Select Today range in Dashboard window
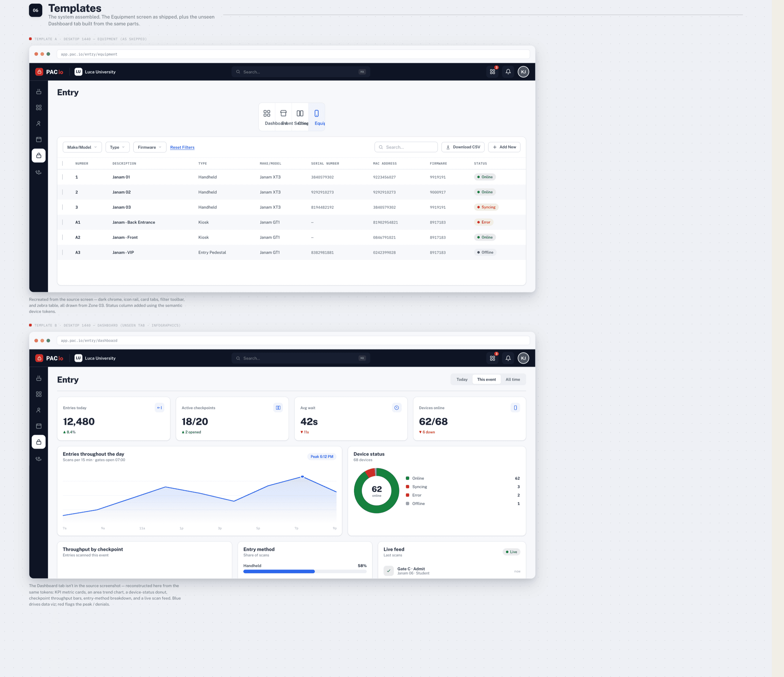Viewport: 784px width, 677px height. pyautogui.click(x=462, y=379)
